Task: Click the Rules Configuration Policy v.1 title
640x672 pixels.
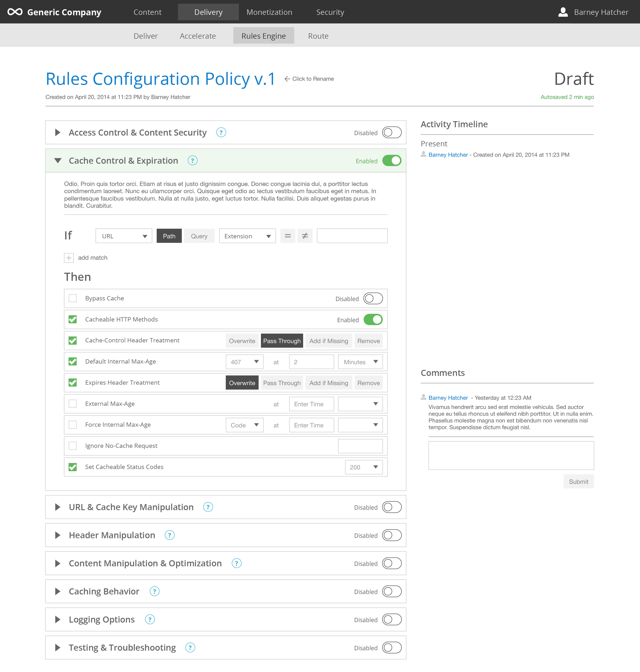Action: [160, 79]
